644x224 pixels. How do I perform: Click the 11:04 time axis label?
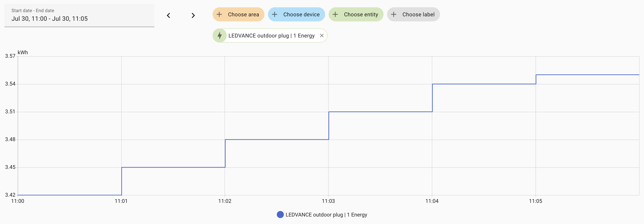pyautogui.click(x=432, y=201)
